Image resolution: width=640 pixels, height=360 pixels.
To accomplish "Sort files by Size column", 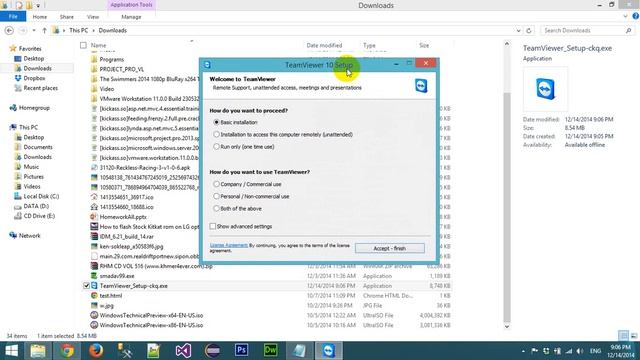I will [x=424, y=45].
